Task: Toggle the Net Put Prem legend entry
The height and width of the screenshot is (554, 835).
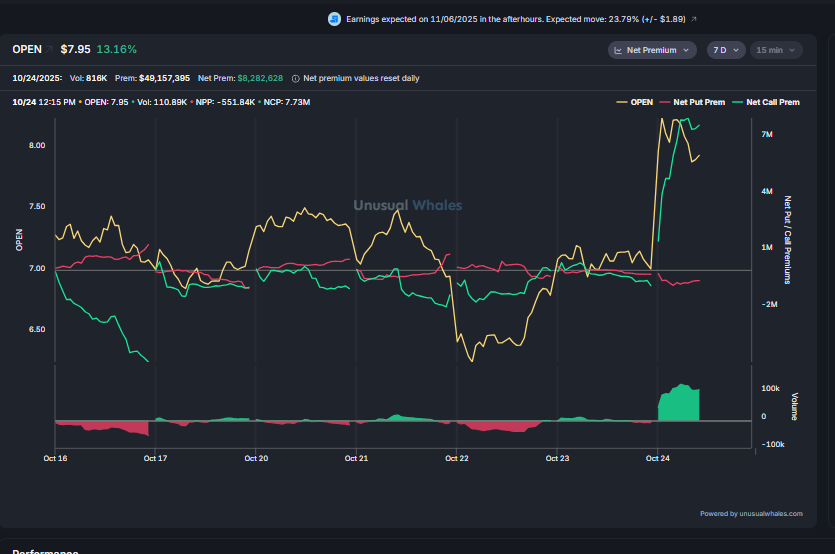Action: click(692, 102)
